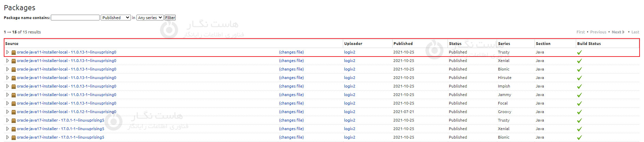Open oracle-java11-installer-local link in the Bionic row
This screenshot has height=142, width=644.
67,69
